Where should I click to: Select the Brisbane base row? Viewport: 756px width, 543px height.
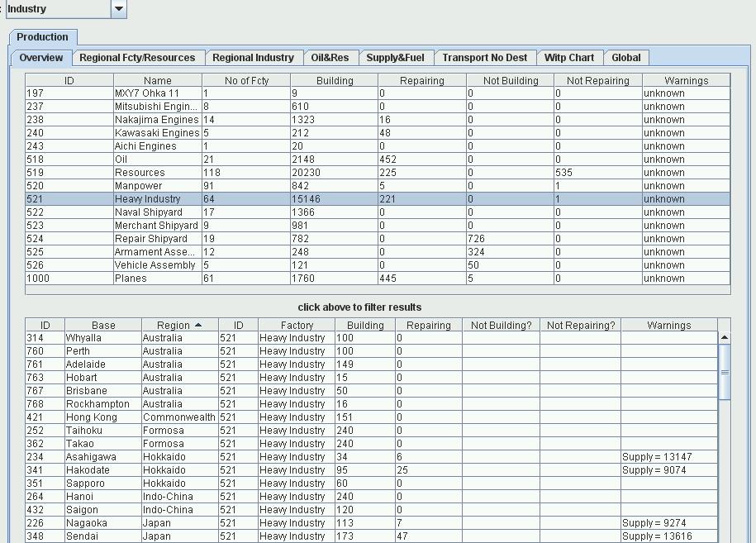coord(371,391)
